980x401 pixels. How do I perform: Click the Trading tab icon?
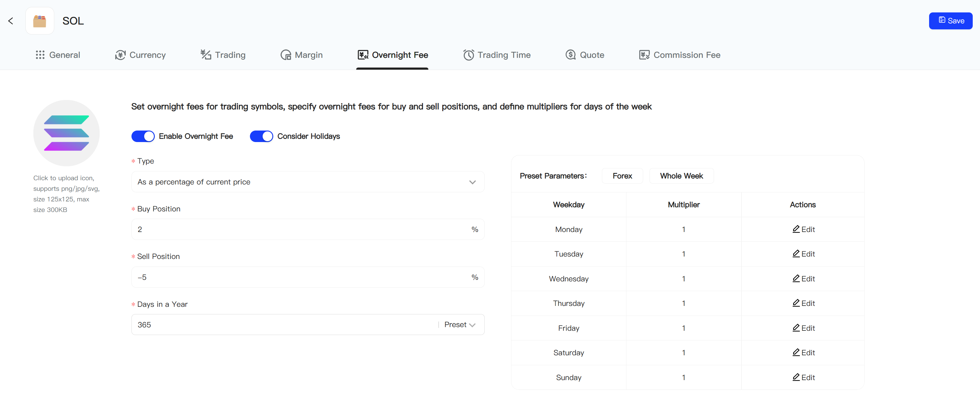pyautogui.click(x=206, y=55)
